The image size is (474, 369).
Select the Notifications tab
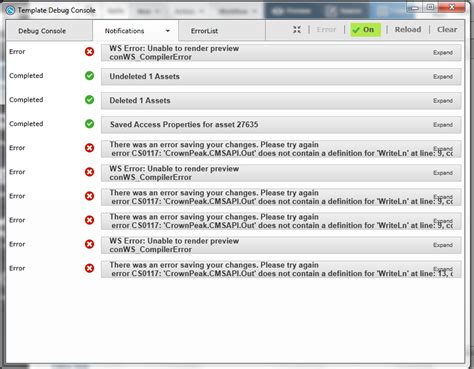point(135,31)
